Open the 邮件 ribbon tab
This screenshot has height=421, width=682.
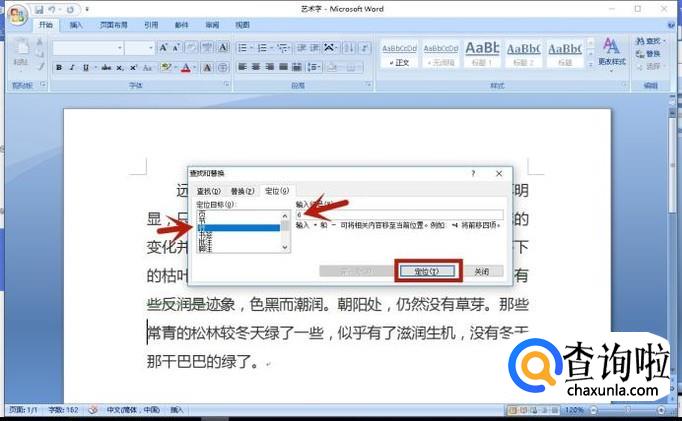pos(181,25)
